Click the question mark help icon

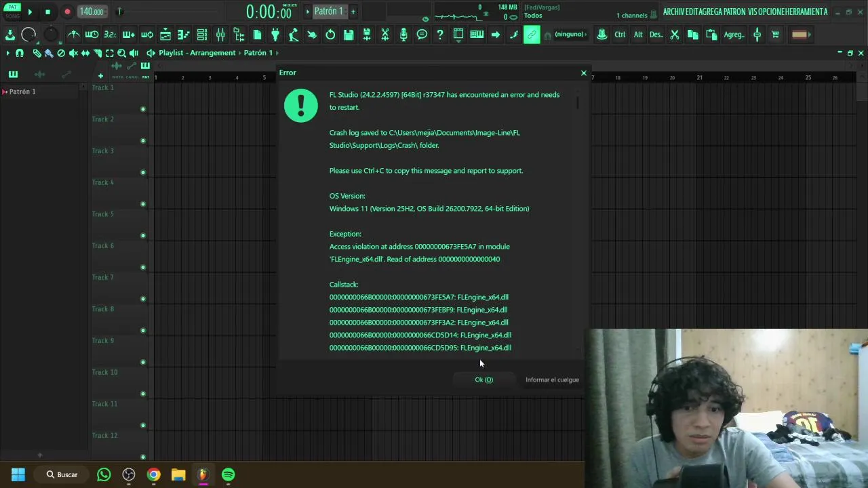(x=440, y=35)
